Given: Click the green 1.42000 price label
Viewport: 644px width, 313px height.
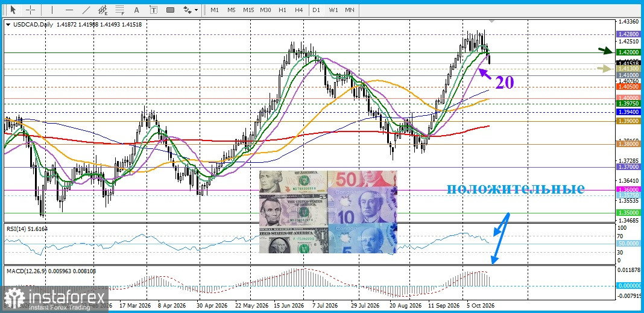Looking at the screenshot, I should 628,52.
